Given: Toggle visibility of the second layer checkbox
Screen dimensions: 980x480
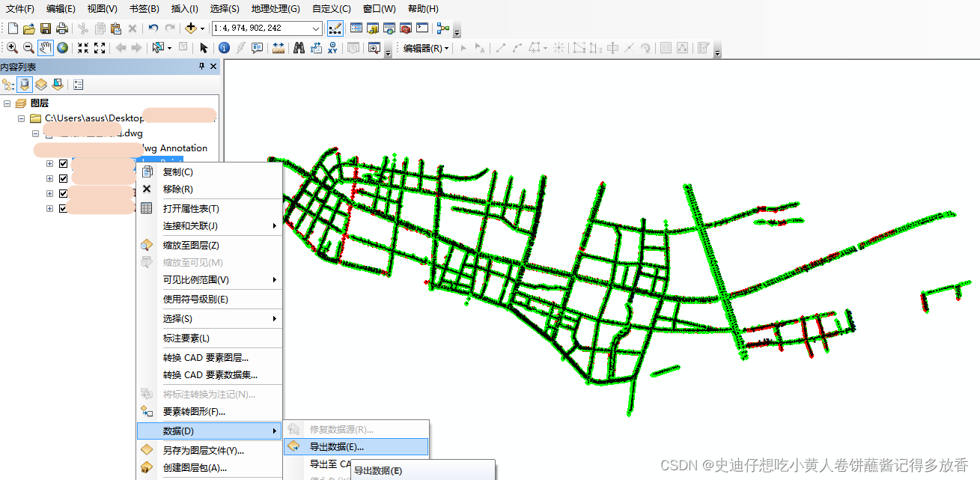Looking at the screenshot, I should click(x=63, y=178).
